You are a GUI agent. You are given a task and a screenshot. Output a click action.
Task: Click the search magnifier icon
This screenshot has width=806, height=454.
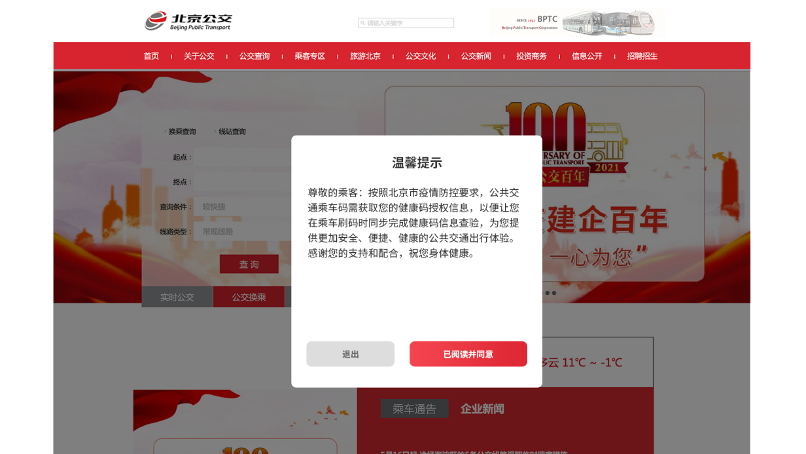click(x=362, y=22)
